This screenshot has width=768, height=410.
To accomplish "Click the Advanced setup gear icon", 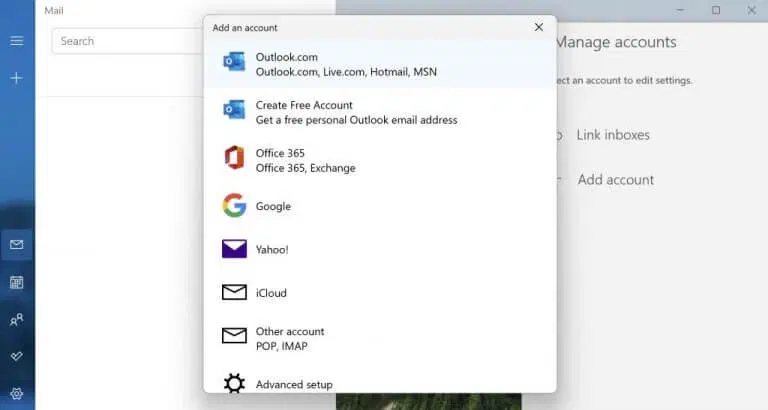I will click(x=234, y=383).
